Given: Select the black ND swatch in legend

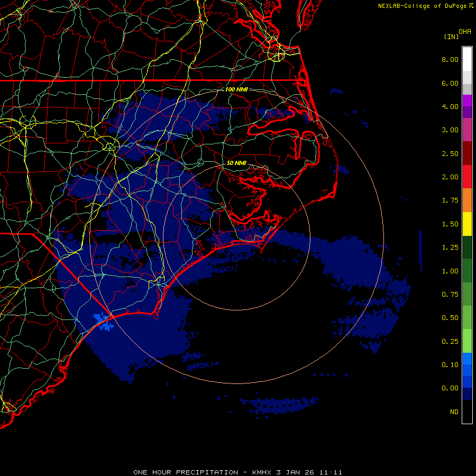Looking at the screenshot, I should [467, 411].
